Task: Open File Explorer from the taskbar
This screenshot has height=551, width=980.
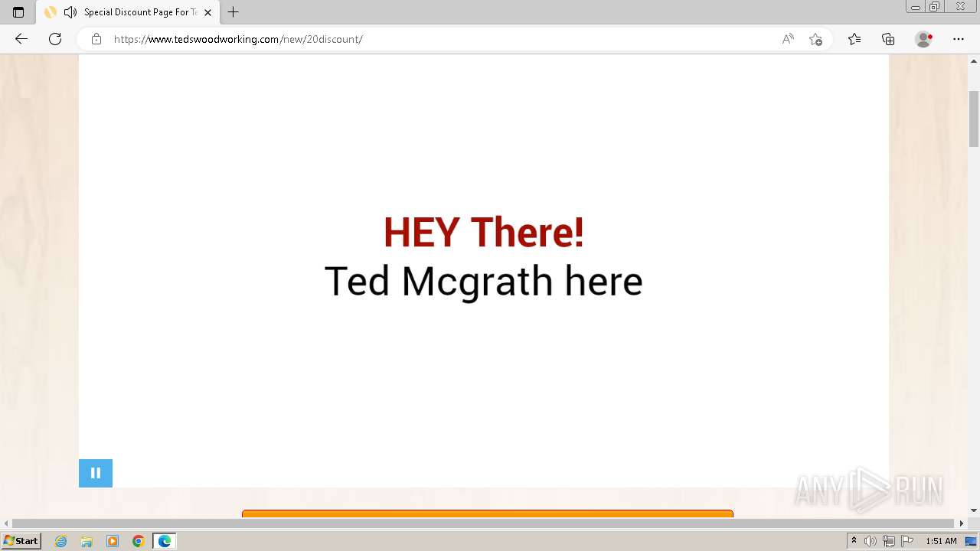Action: pyautogui.click(x=87, y=541)
